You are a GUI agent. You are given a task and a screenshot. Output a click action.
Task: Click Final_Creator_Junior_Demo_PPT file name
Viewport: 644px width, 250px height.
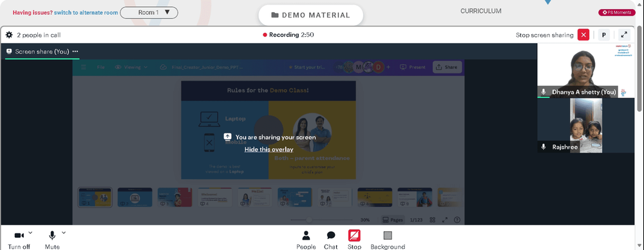[207, 68]
